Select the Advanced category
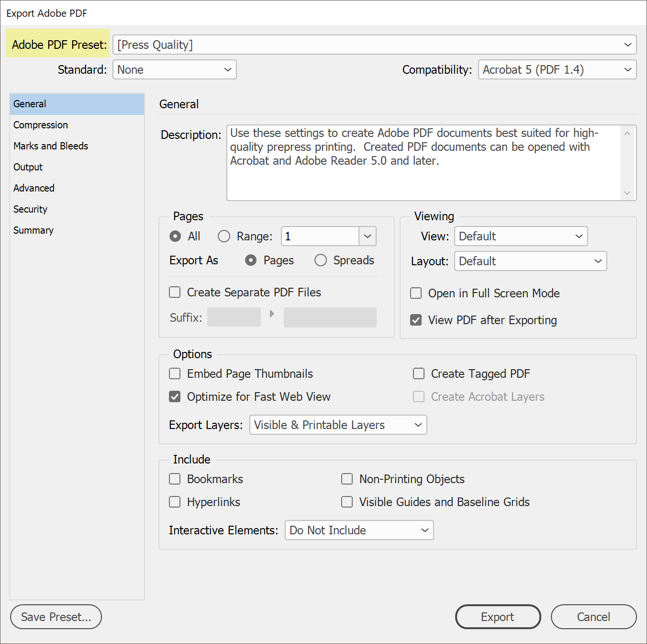Image resolution: width=647 pixels, height=644 pixels. 77,188
